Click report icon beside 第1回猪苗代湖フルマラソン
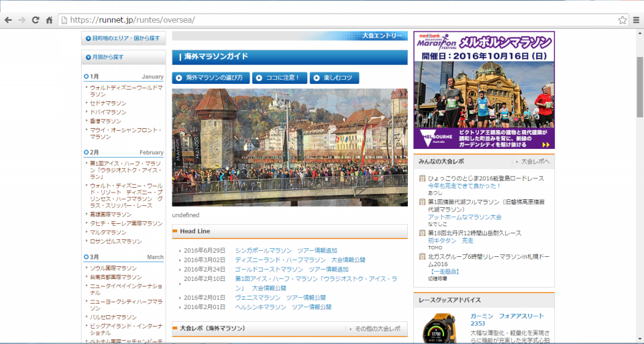644x344 pixels. point(422,202)
